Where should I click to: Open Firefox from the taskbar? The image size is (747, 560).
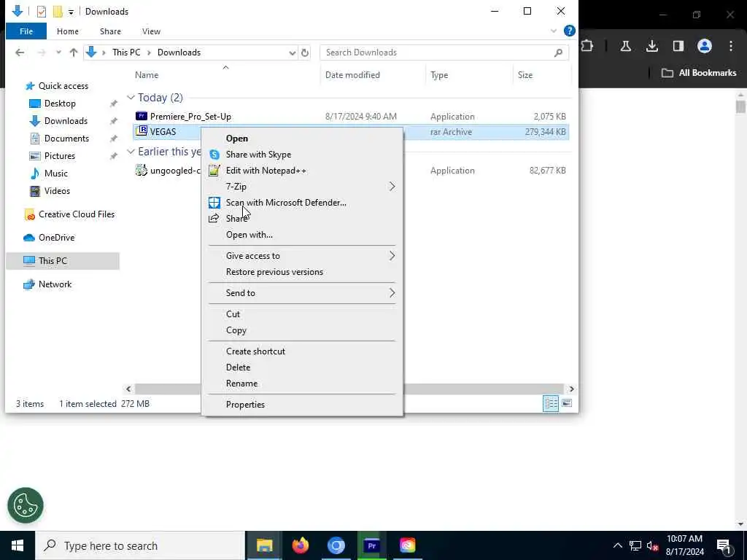(x=300, y=545)
